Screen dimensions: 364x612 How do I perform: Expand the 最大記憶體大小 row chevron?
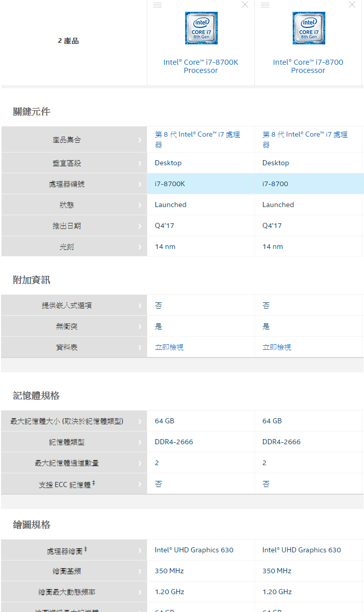pyautogui.click(x=140, y=421)
